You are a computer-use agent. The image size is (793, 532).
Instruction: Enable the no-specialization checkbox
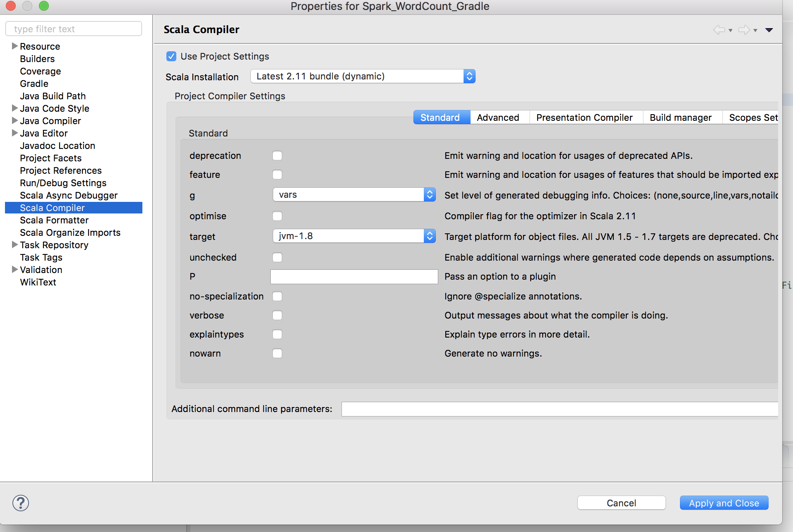[277, 296]
